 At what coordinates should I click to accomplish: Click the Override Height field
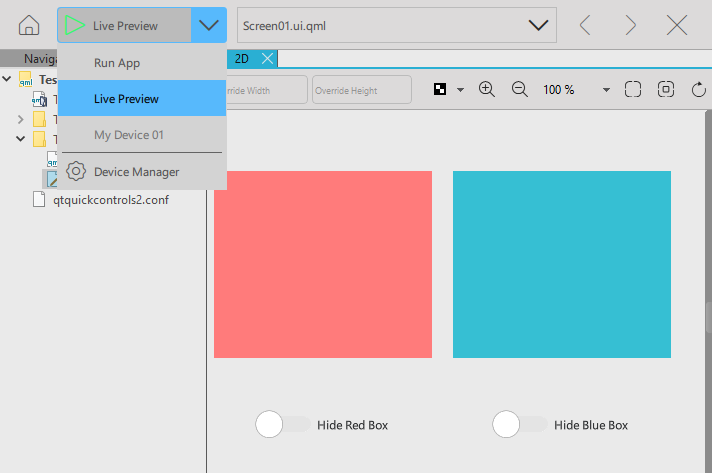point(362,90)
